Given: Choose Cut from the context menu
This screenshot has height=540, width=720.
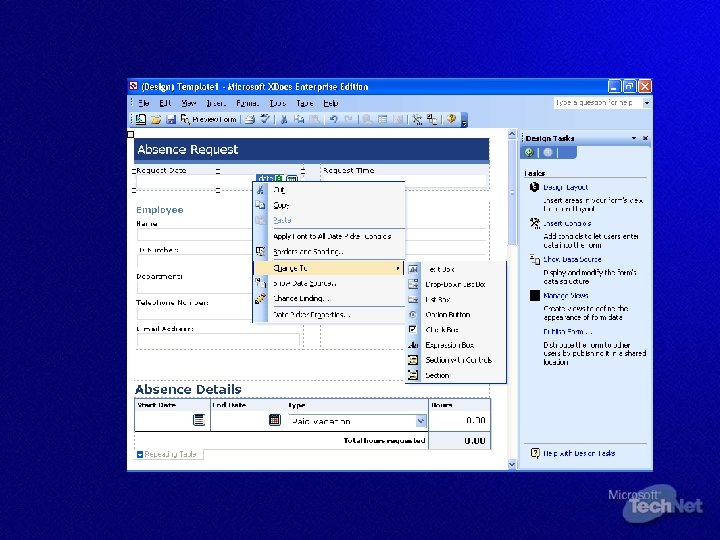Looking at the screenshot, I should (329, 190).
